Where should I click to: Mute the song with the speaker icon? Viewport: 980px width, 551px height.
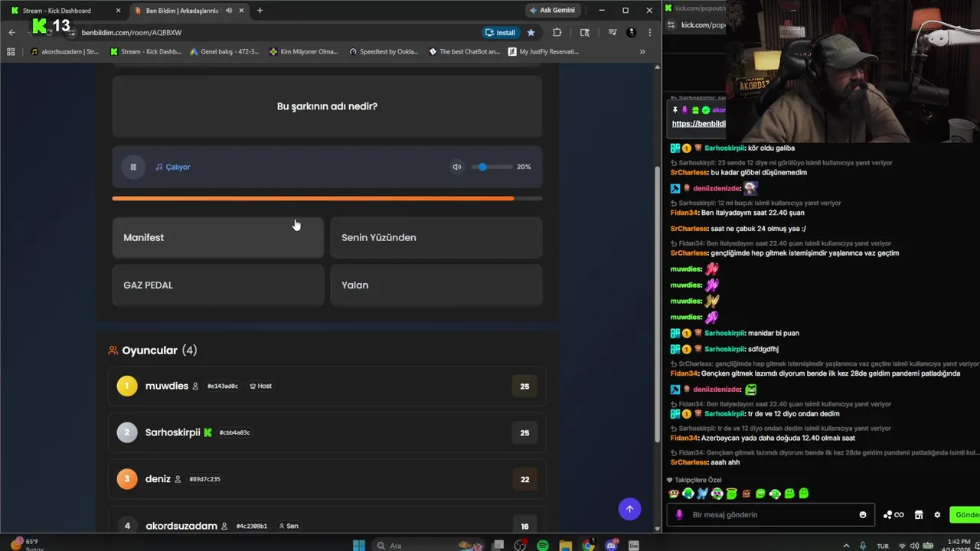coord(456,167)
